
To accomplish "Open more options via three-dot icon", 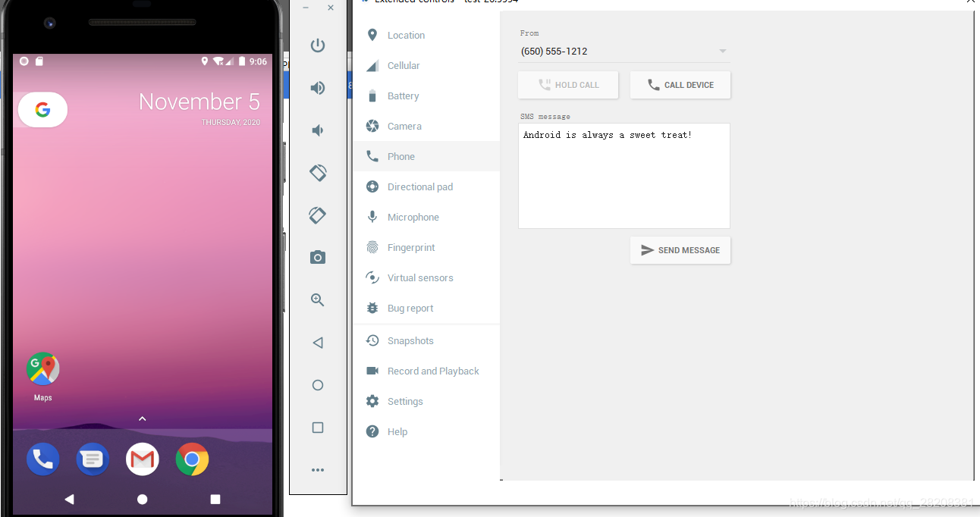I will 318,469.
